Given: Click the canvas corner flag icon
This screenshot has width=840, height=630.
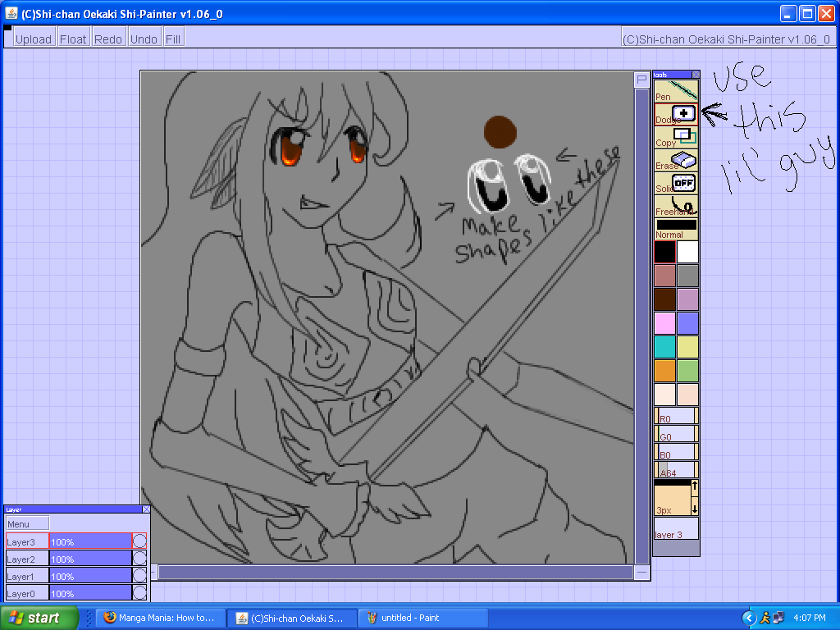Looking at the screenshot, I should pos(641,80).
